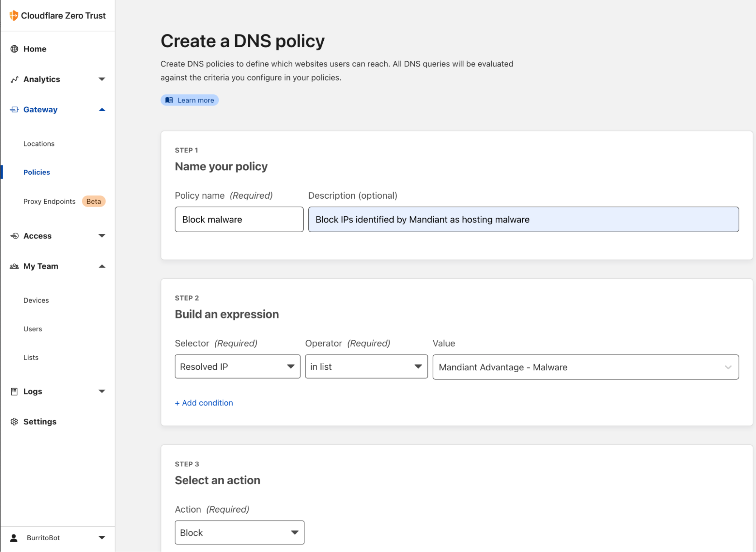Select Policies under Gateway

coord(37,173)
